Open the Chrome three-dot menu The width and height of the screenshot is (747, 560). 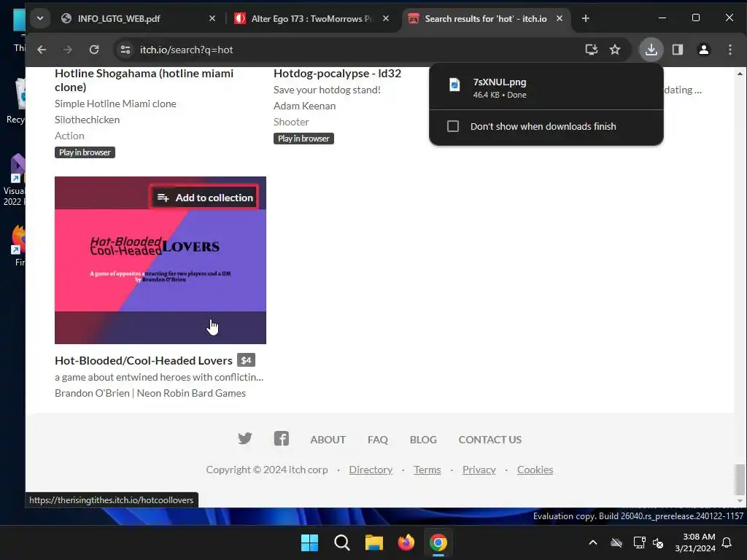click(x=729, y=50)
